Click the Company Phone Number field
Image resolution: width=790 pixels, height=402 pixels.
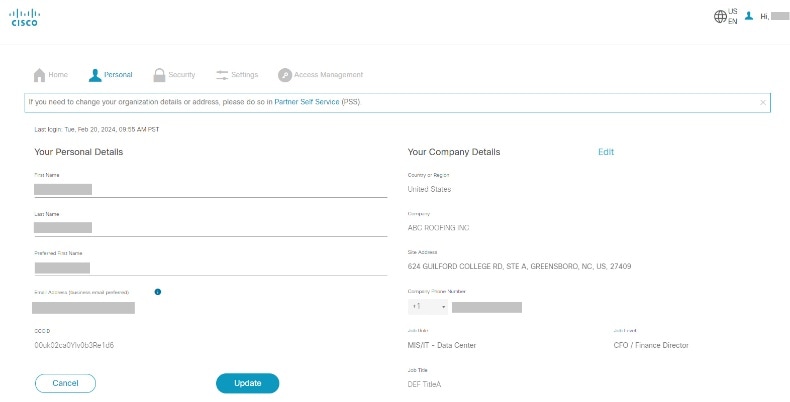pyautogui.click(x=487, y=307)
